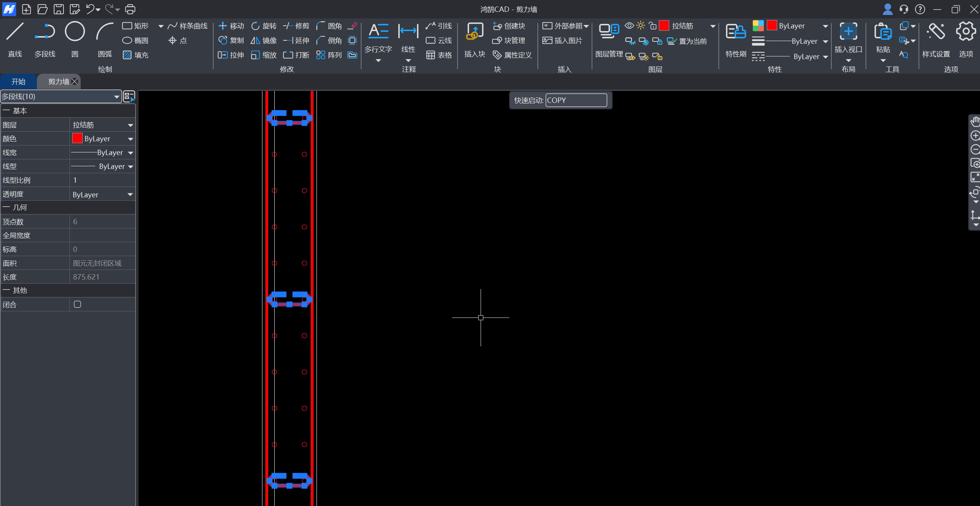This screenshot has height=506, width=980.
Task: Switch to the 开始 tab
Action: click(18, 82)
